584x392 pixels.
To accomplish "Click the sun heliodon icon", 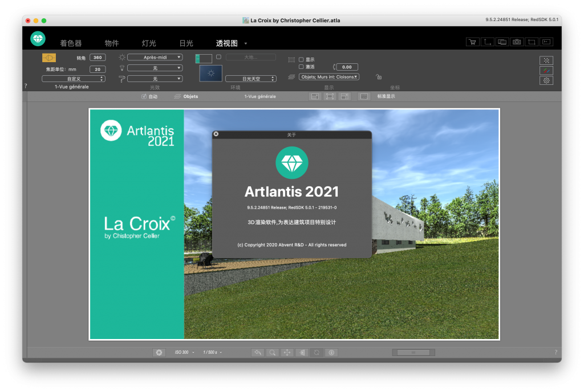I will [122, 58].
